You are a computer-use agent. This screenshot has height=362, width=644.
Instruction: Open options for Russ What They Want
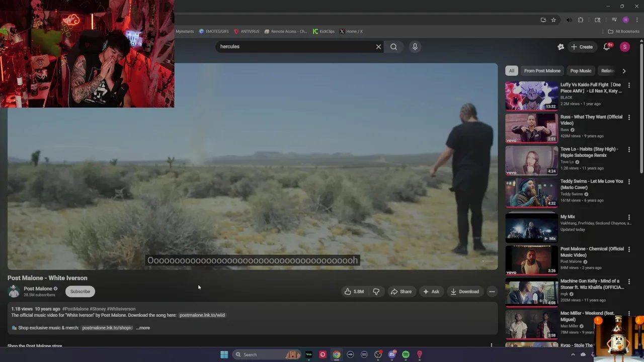[628, 117]
